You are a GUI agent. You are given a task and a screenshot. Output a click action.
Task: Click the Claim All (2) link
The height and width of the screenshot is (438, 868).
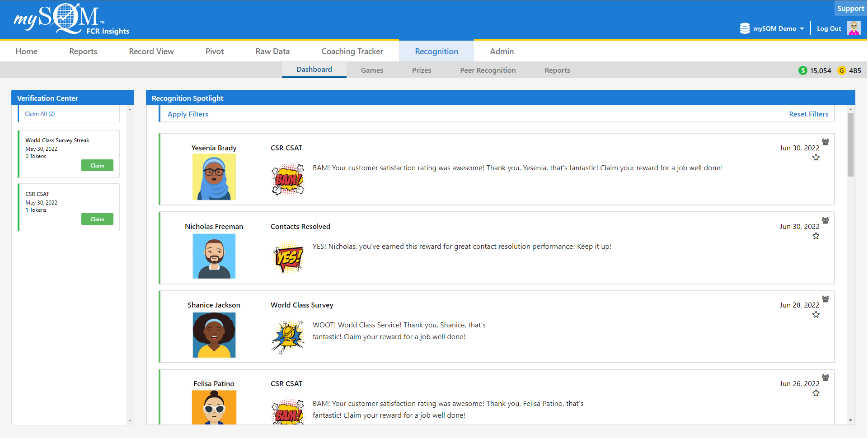40,113
